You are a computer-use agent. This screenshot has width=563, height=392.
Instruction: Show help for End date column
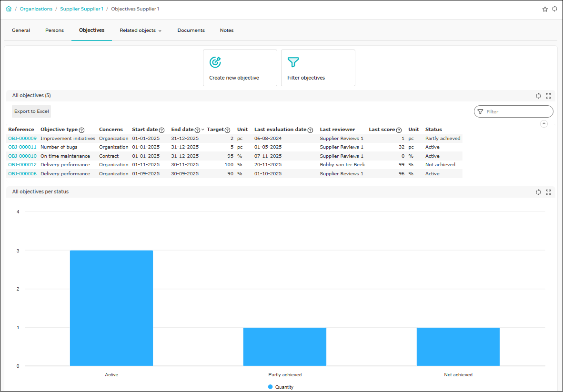click(x=197, y=130)
